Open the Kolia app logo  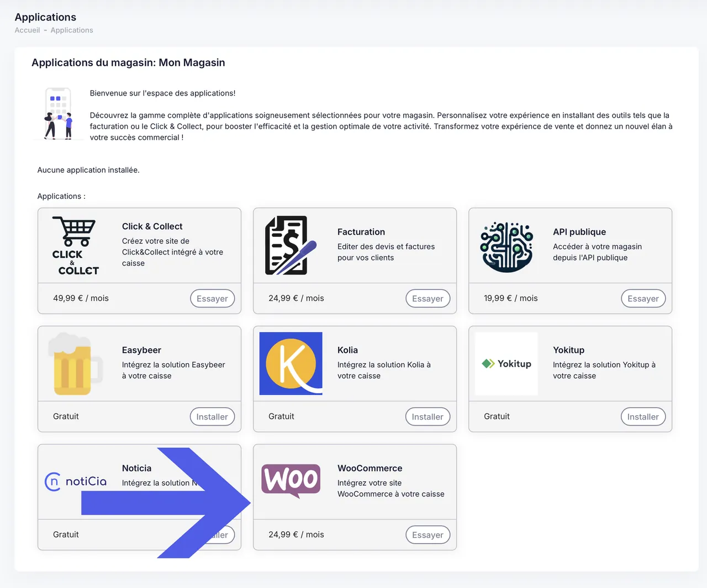[x=291, y=364]
